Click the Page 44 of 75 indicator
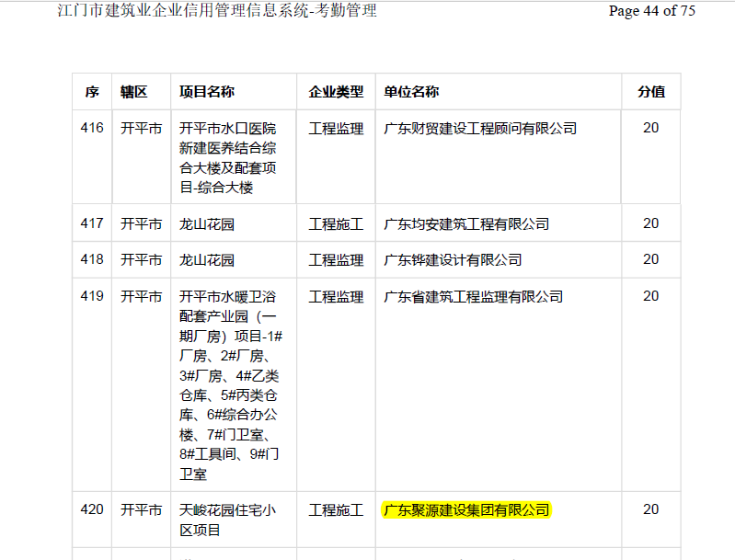This screenshot has height=560, width=735. click(x=652, y=11)
